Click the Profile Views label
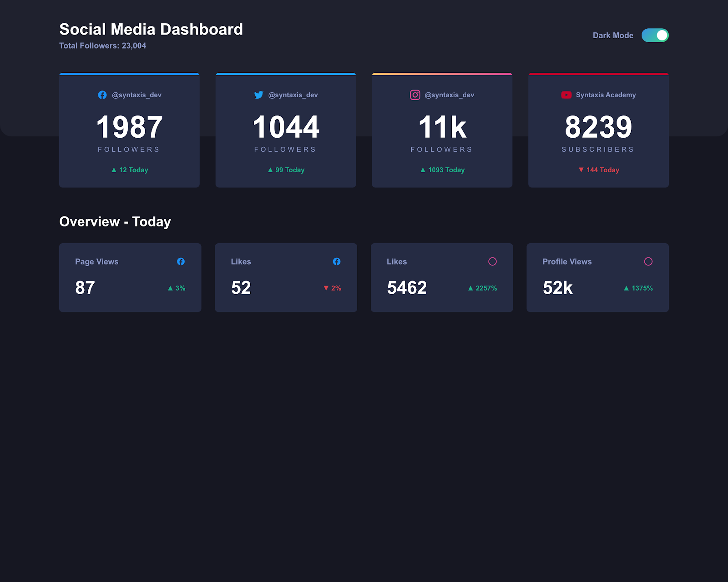The height and width of the screenshot is (582, 728). 567,261
